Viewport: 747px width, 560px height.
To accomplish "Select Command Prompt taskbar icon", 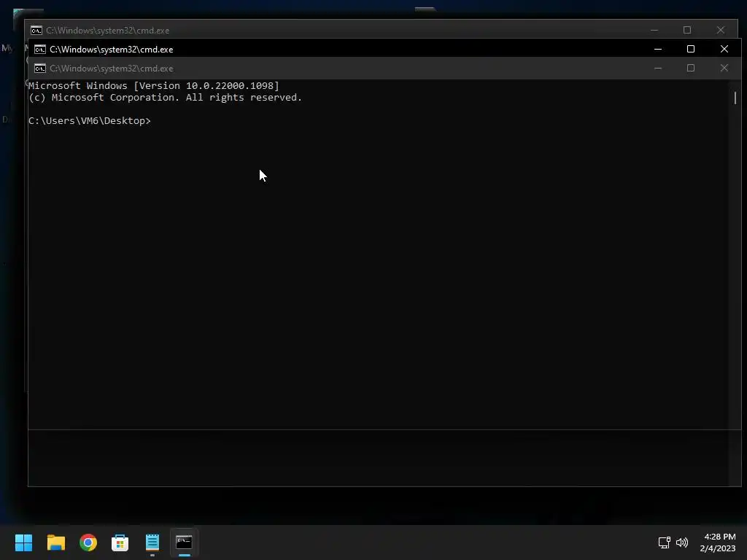I will point(184,542).
